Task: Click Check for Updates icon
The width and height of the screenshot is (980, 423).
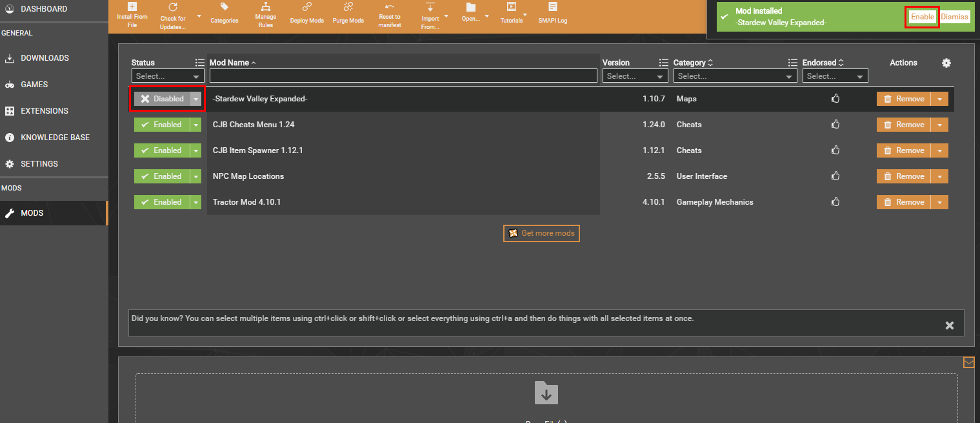Action: pos(172,7)
